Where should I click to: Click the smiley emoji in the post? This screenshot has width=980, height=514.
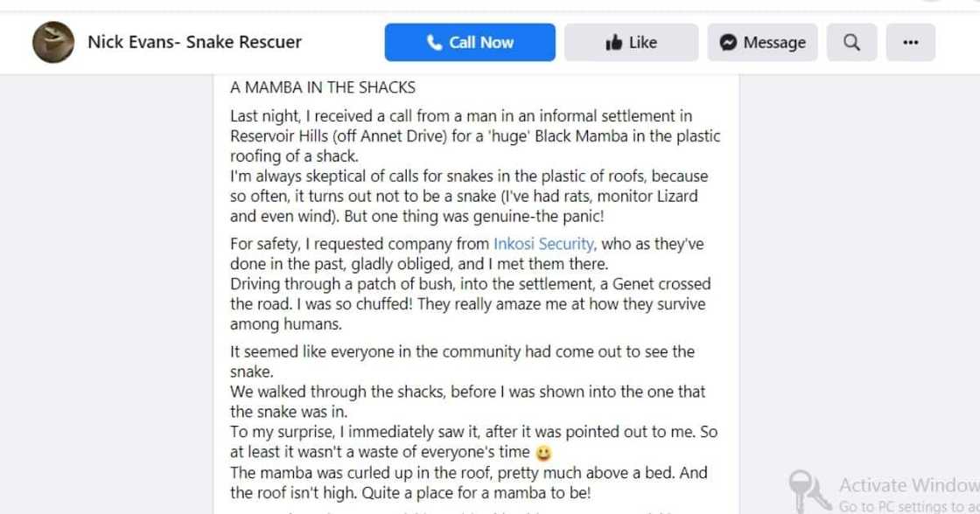(543, 453)
